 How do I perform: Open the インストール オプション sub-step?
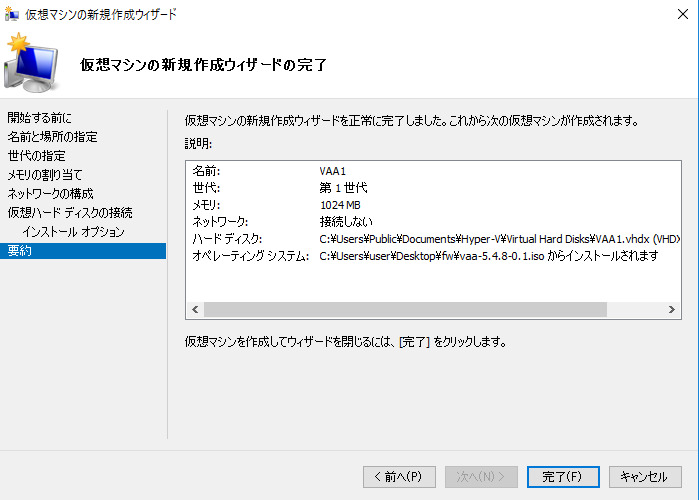pos(73,232)
